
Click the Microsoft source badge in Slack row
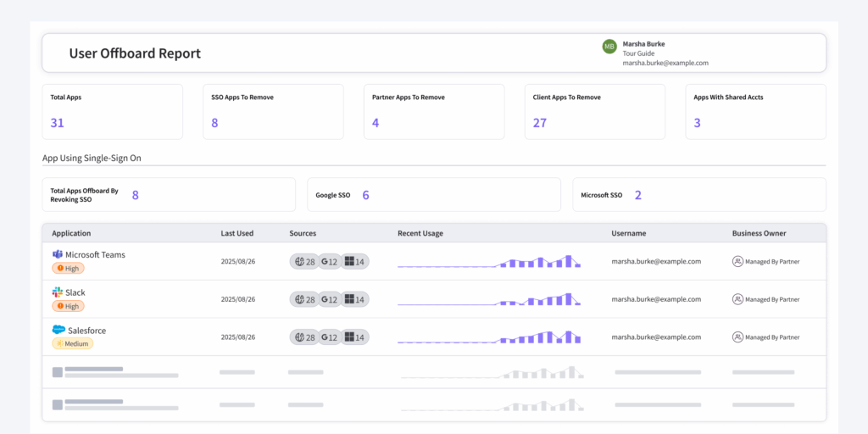click(x=355, y=299)
